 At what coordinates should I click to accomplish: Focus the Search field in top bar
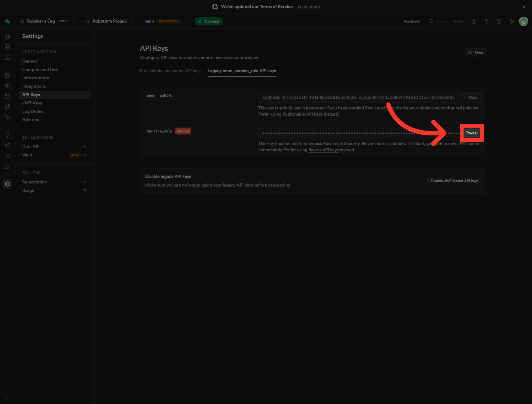446,21
